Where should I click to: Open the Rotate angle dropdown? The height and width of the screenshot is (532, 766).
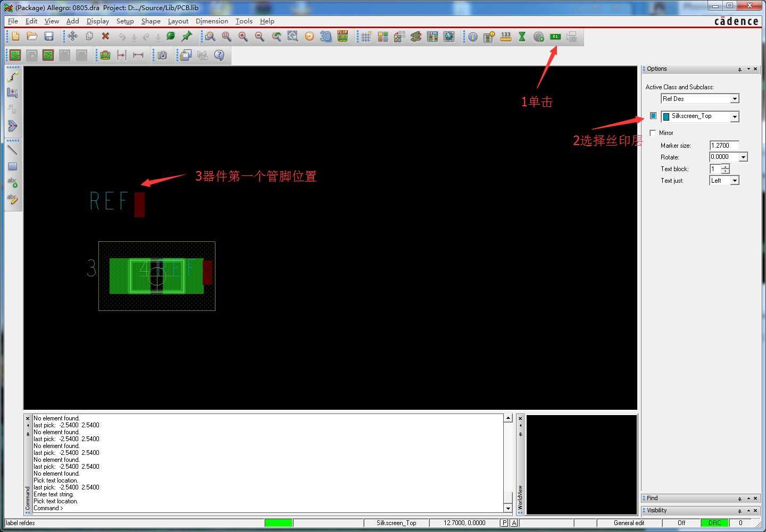(x=743, y=157)
